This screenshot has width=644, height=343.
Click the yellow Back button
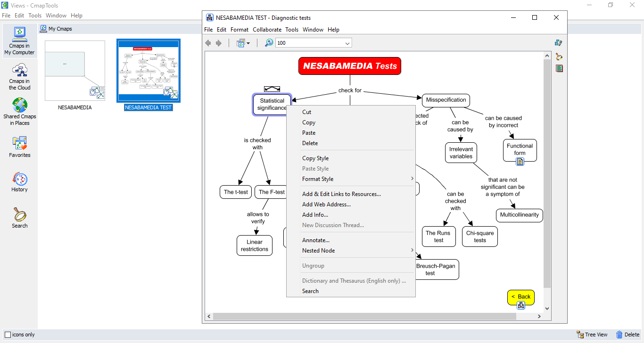(520, 296)
